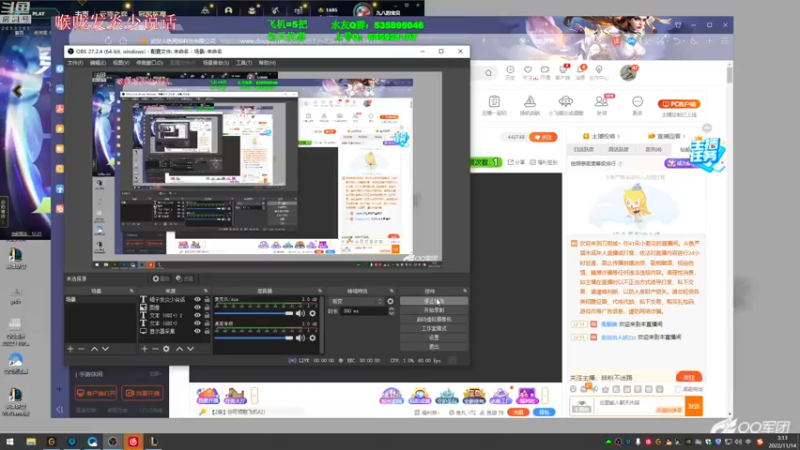Click the start virtual camera button in OBS Controls

(x=434, y=319)
